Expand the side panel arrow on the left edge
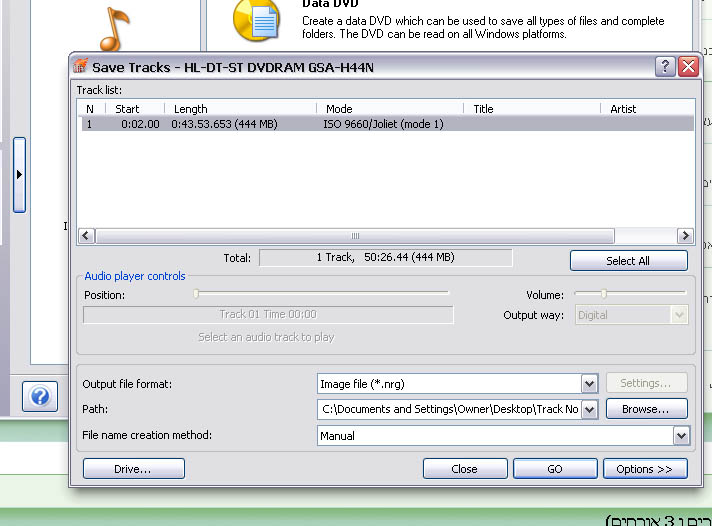712x526 pixels. pyautogui.click(x=19, y=175)
